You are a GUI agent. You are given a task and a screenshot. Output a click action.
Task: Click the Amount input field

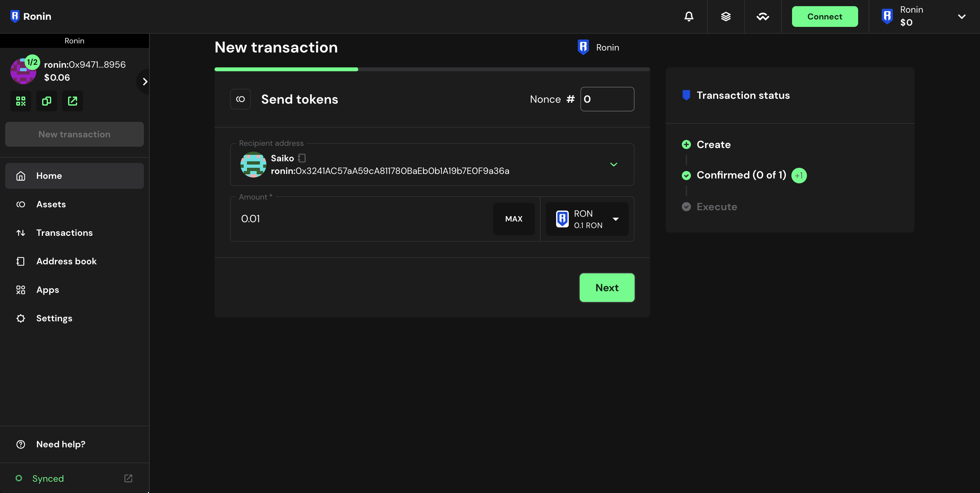[363, 219]
